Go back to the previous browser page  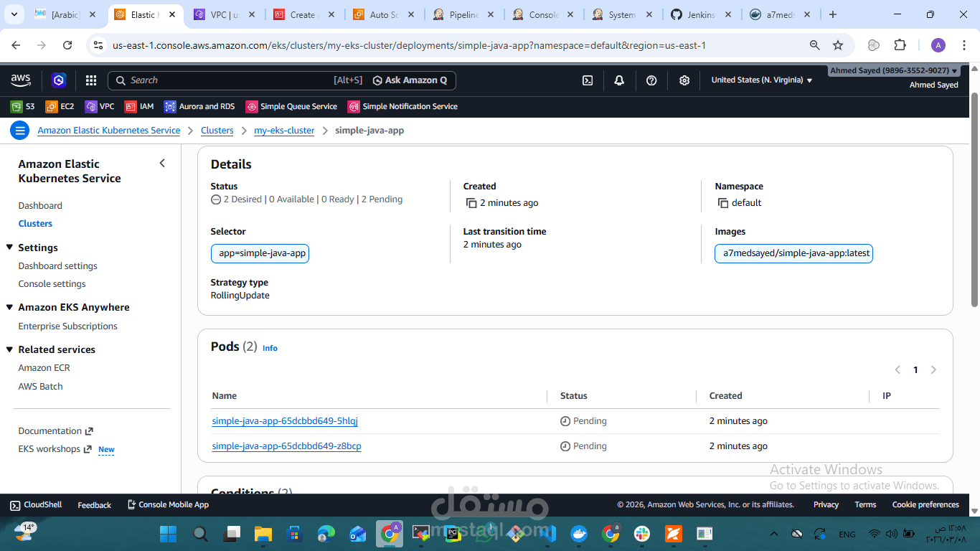coord(16,45)
